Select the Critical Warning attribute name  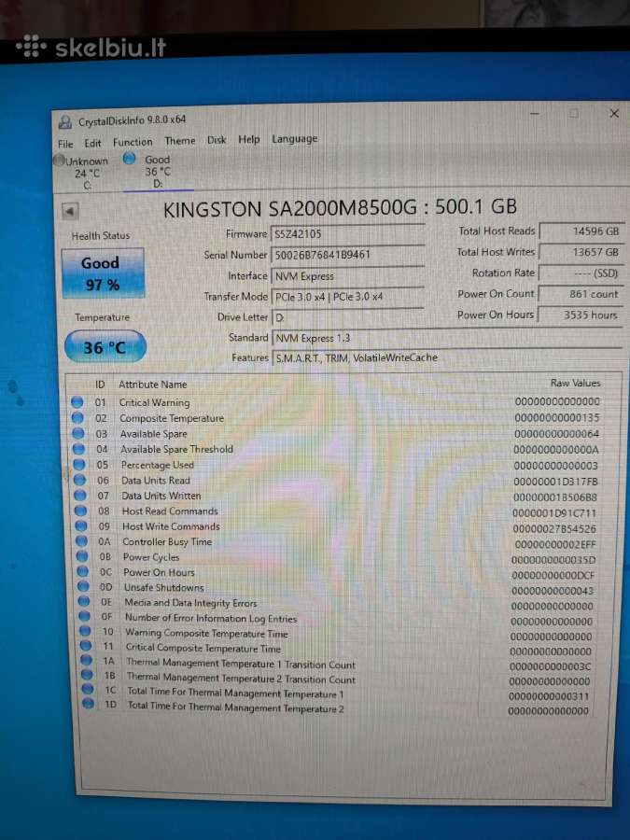pyautogui.click(x=154, y=402)
